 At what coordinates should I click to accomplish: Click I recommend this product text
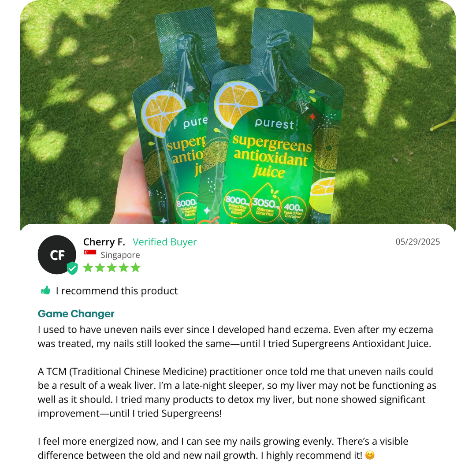116,291
